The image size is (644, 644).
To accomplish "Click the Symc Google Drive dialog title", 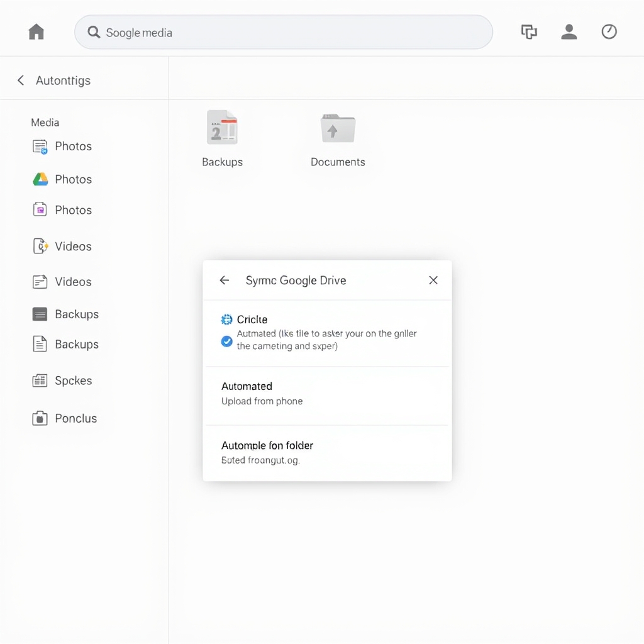I will (x=296, y=280).
